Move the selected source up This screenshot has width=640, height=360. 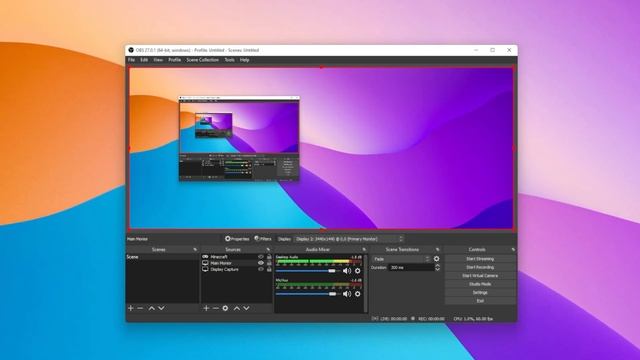click(x=237, y=308)
